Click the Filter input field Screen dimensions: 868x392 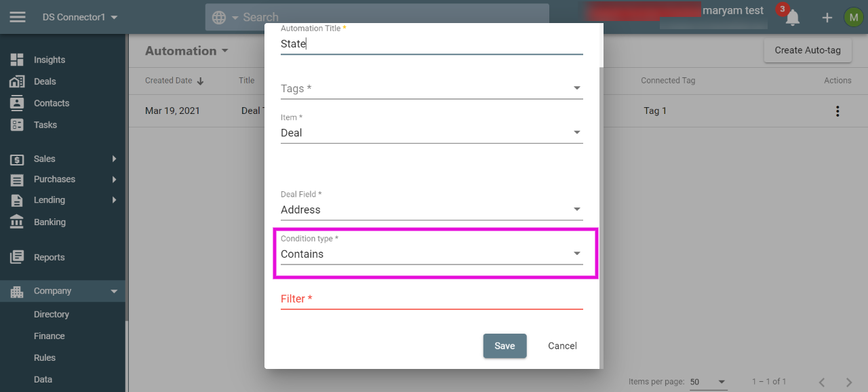(x=432, y=299)
